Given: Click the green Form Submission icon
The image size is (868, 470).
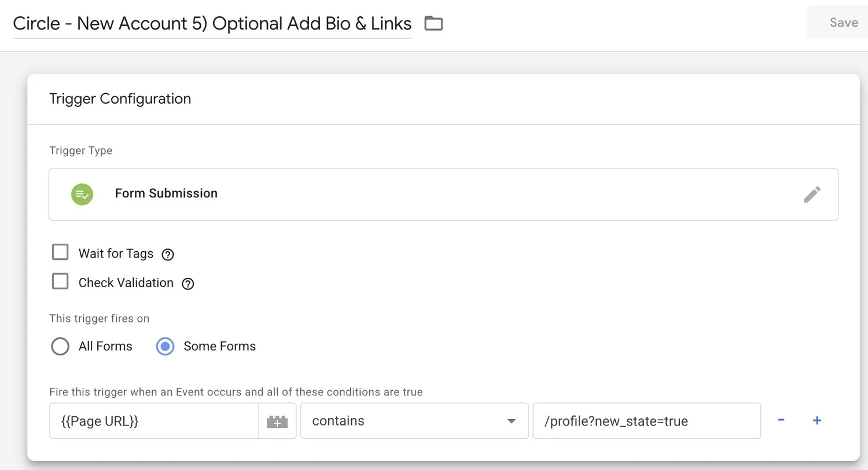Looking at the screenshot, I should (x=82, y=194).
